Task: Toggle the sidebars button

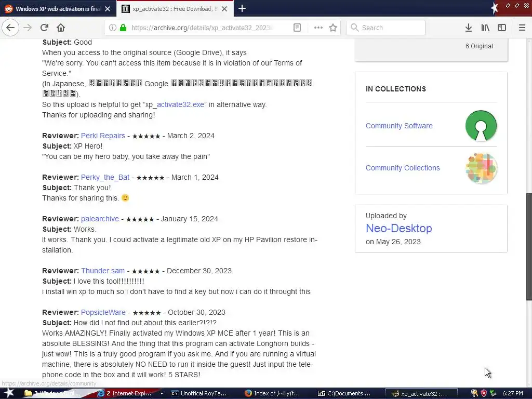Action: pos(502,28)
